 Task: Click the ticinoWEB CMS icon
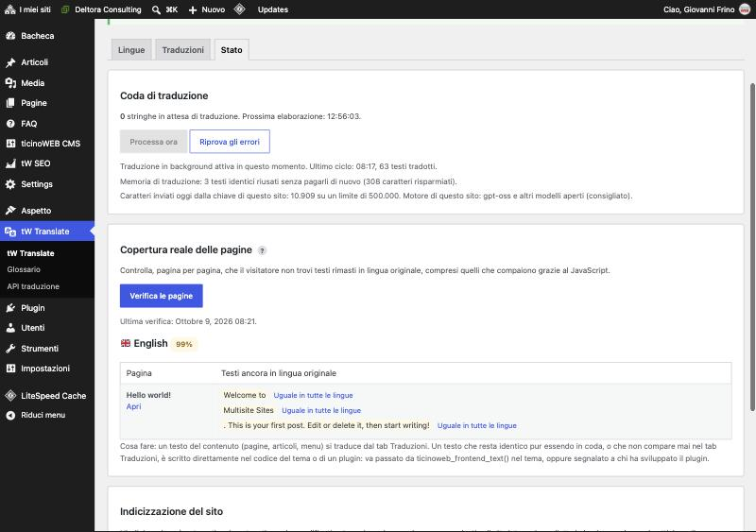tap(10, 144)
